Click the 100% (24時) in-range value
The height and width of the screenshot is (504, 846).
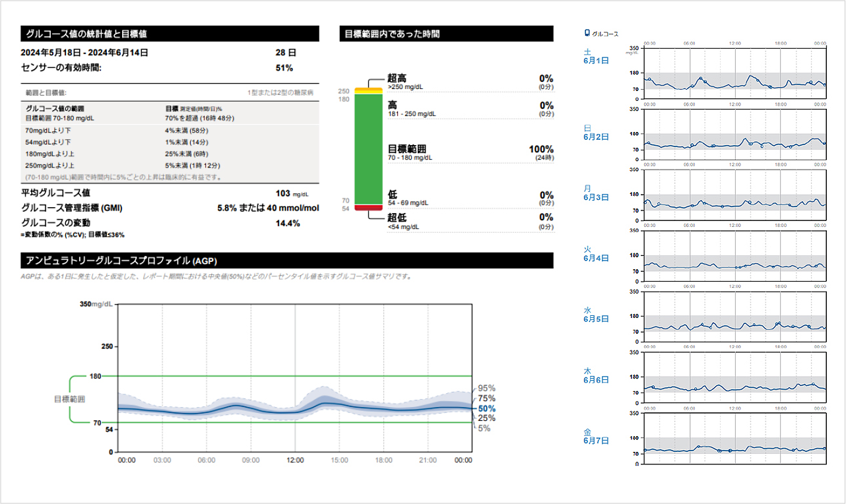[x=541, y=152]
